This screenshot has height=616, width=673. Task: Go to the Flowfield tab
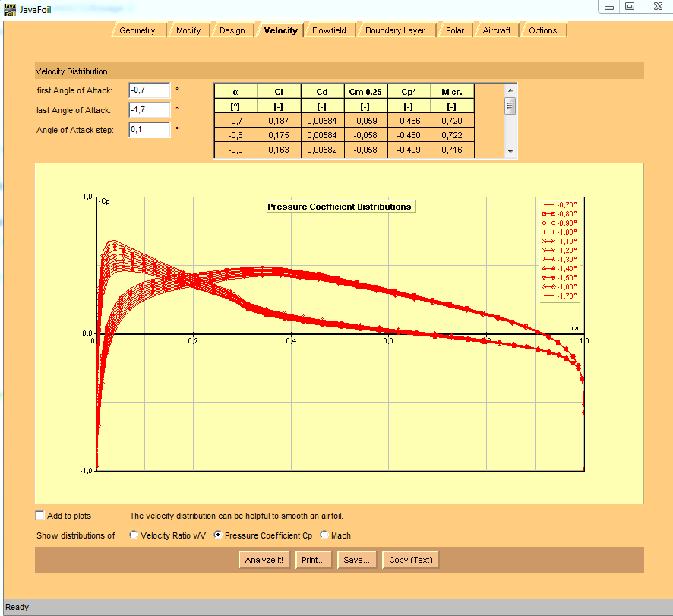click(x=329, y=30)
